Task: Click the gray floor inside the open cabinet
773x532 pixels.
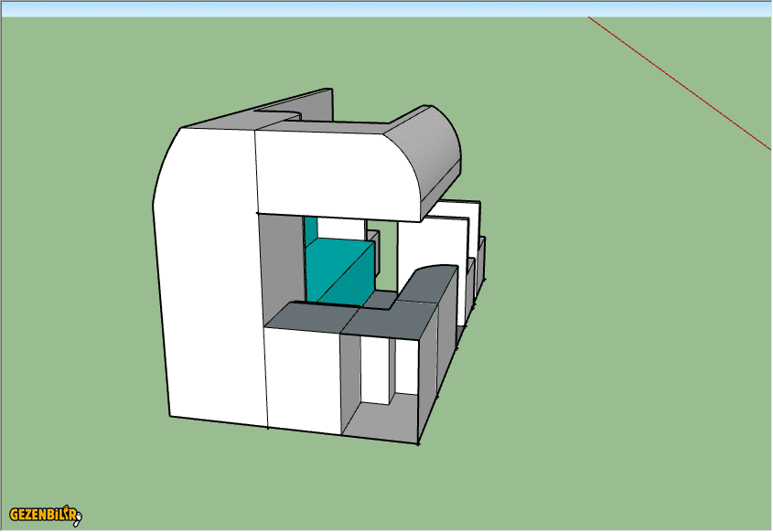Action: (x=382, y=420)
